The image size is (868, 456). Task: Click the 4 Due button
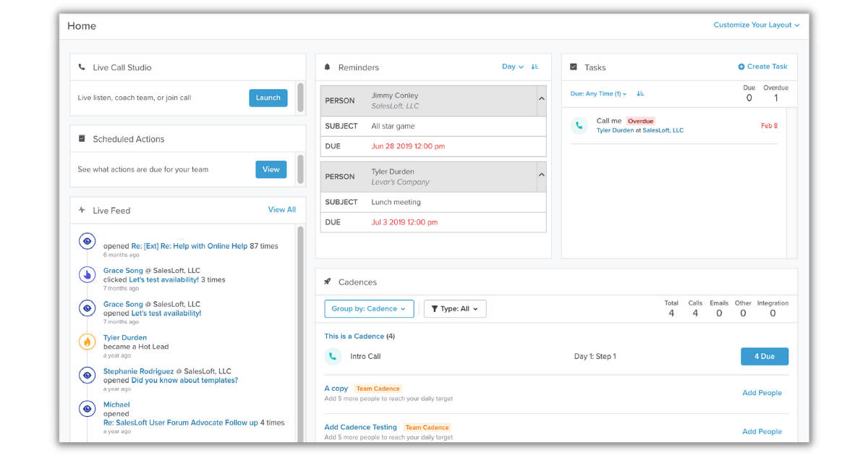click(765, 356)
